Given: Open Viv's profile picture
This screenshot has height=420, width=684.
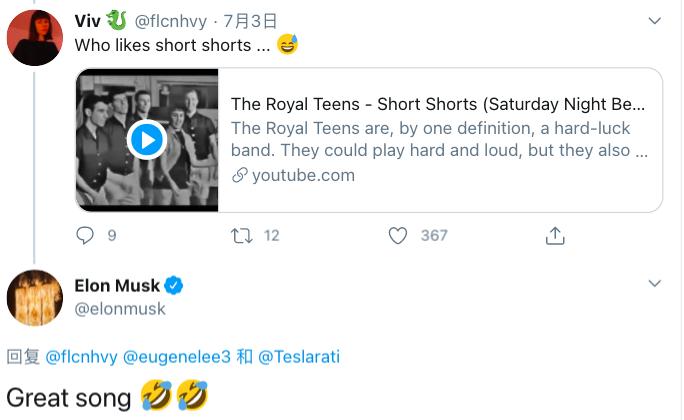Looking at the screenshot, I should pos(35,37).
